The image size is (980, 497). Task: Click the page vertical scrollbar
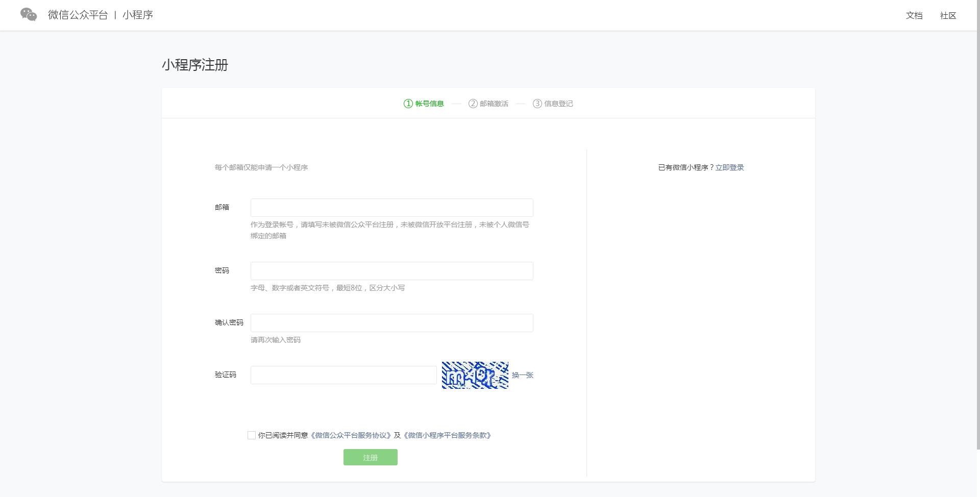click(978, 225)
